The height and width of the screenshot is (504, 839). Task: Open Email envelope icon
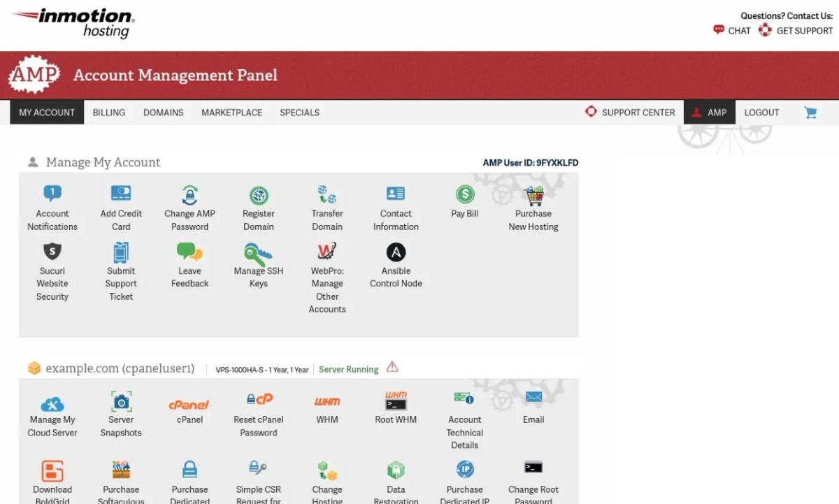coord(533,397)
